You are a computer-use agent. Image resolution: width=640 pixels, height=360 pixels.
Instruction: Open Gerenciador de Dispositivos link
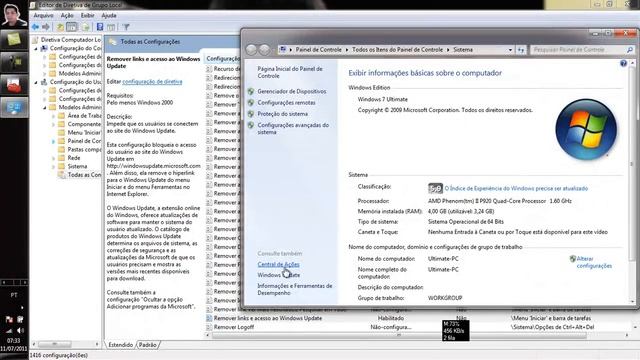291,91
